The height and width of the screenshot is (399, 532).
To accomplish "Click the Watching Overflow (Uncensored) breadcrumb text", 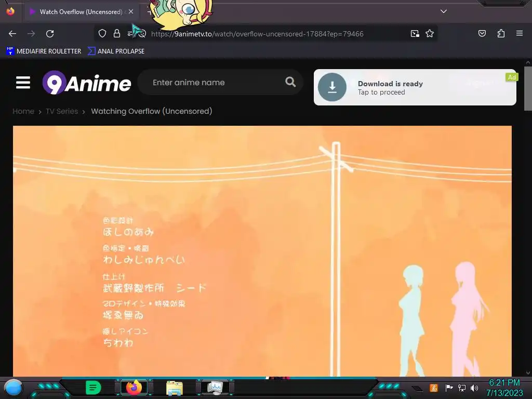I will pos(152,111).
